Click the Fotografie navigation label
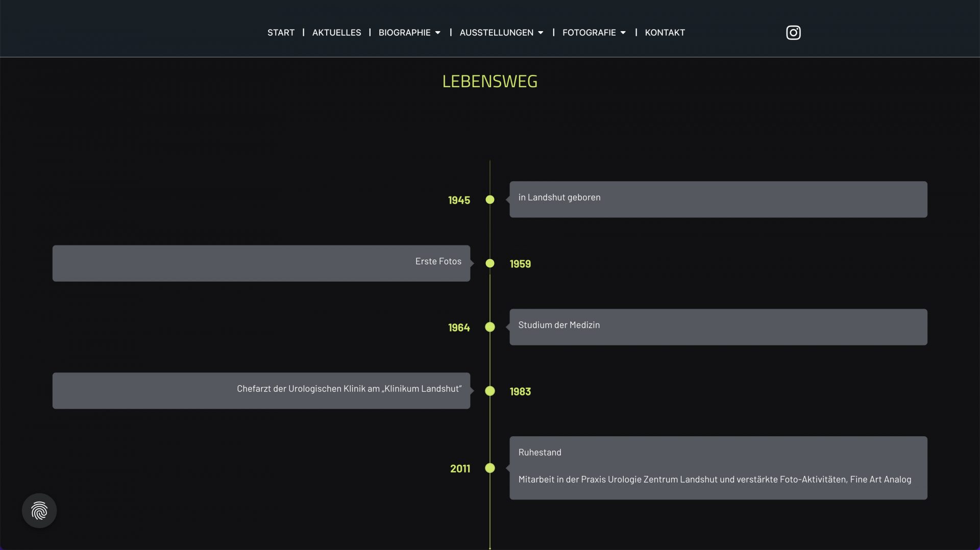This screenshot has height=550, width=980. click(x=589, y=33)
